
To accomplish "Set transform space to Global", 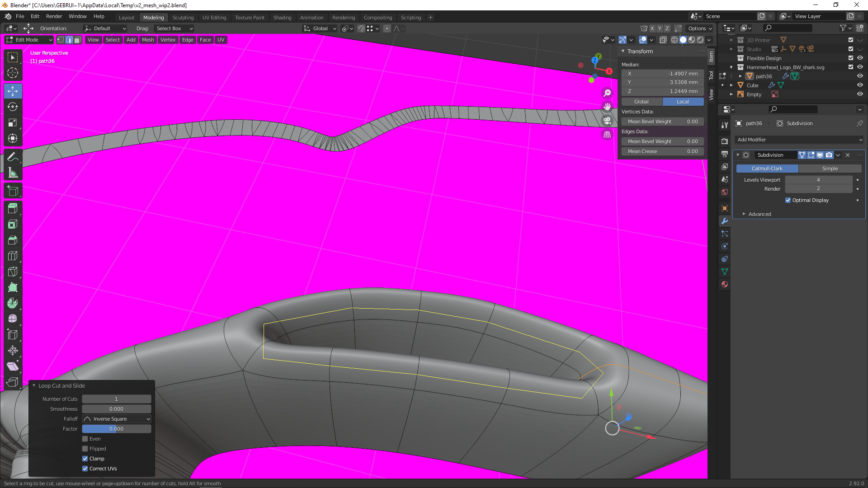I will click(642, 102).
